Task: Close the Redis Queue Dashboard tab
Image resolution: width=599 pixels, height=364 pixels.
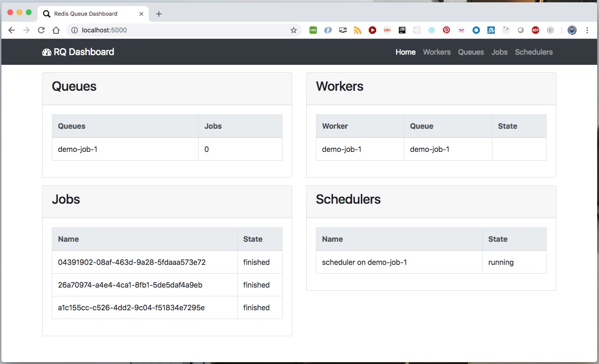Action: (141, 14)
